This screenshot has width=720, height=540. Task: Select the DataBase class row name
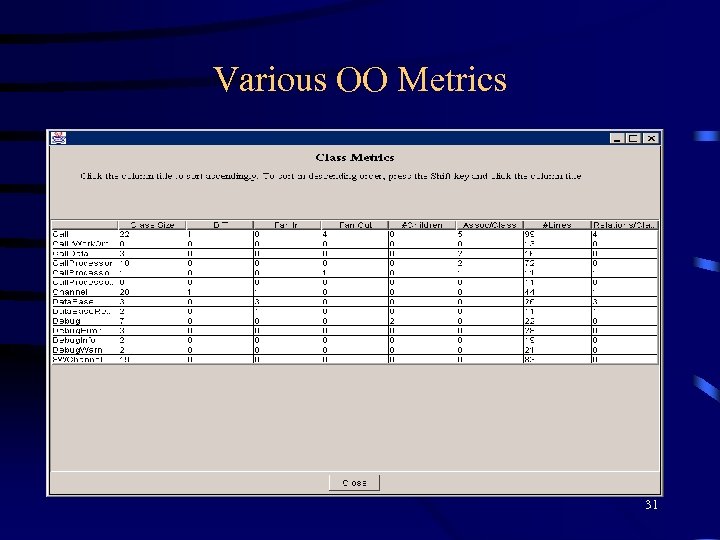[73, 302]
